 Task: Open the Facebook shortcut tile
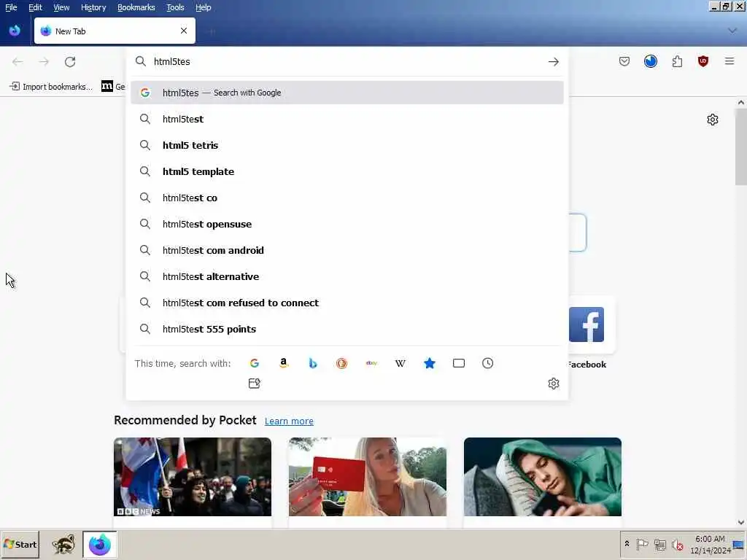point(587,324)
